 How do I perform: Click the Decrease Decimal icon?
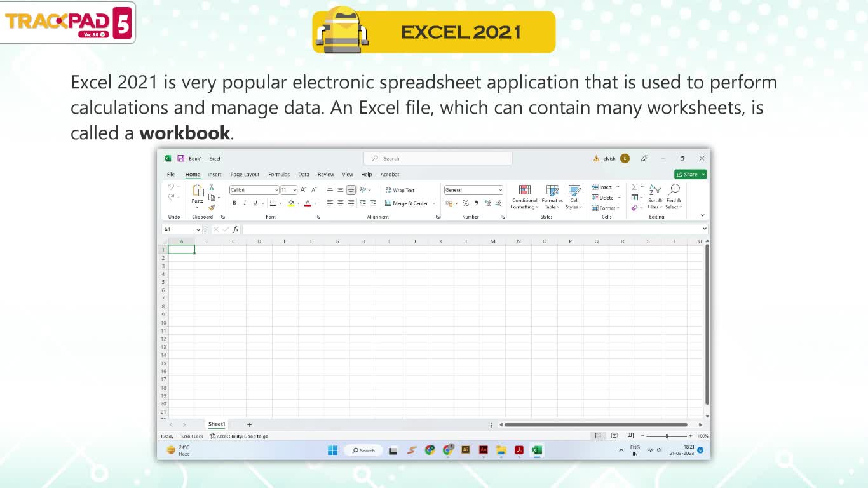pos(498,203)
